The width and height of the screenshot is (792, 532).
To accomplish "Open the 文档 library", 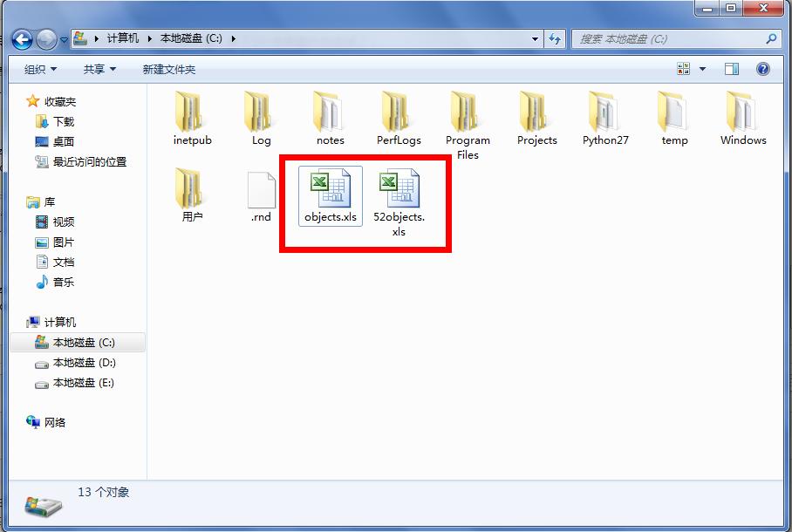I will coord(64,263).
